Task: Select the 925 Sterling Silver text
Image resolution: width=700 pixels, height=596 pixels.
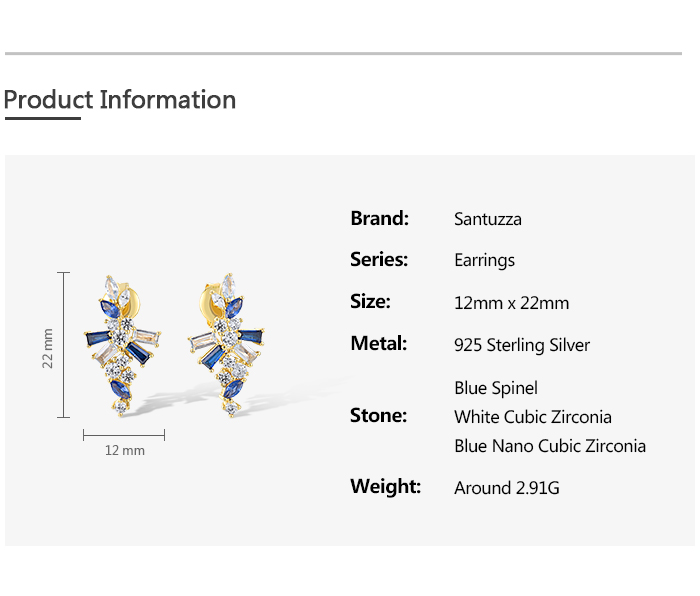Action: 522,345
